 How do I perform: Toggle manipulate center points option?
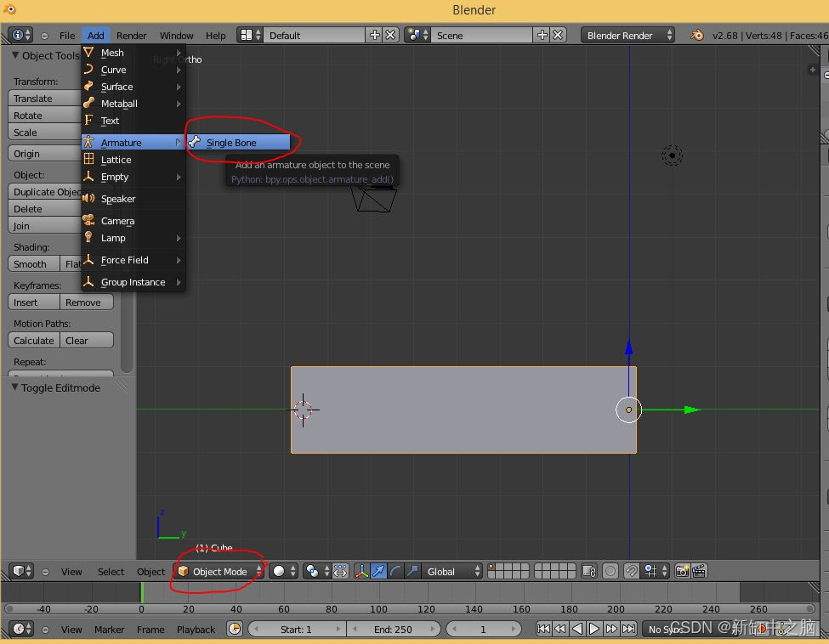[x=340, y=571]
